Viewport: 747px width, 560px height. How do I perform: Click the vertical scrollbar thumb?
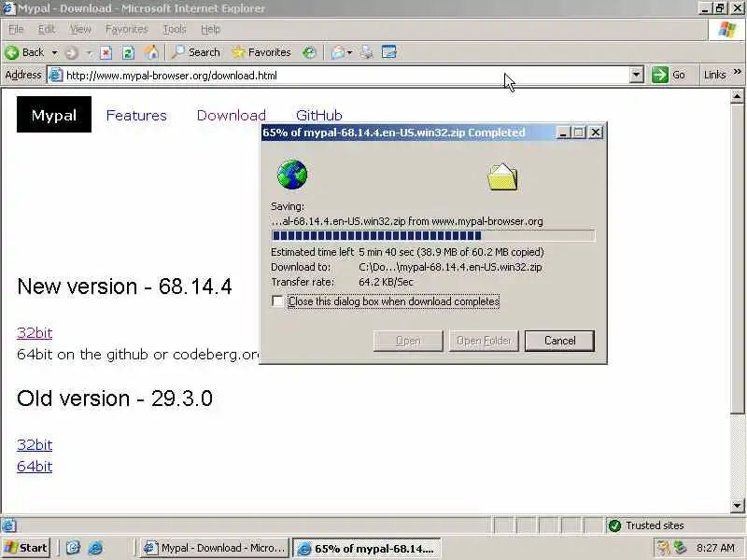(x=737, y=259)
